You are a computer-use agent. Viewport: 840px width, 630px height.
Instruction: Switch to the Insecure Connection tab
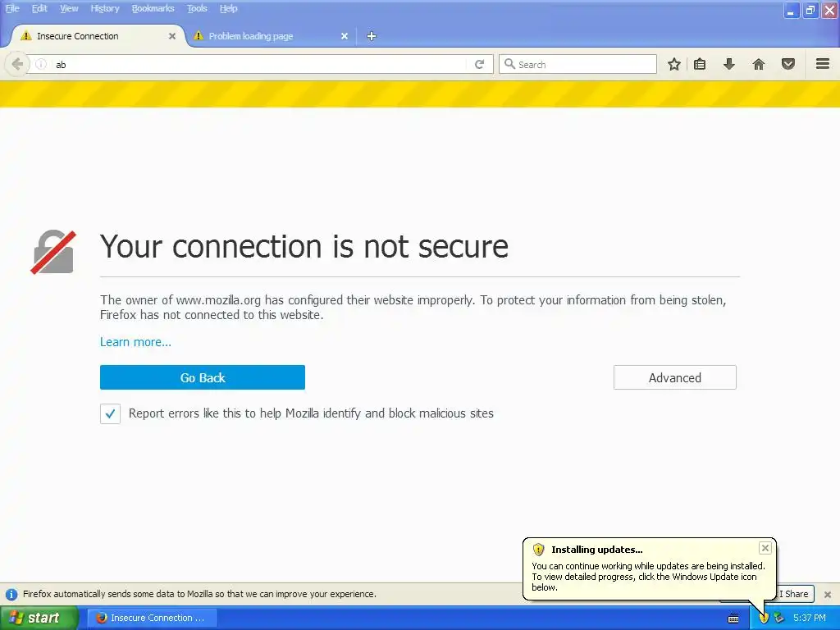(x=97, y=36)
